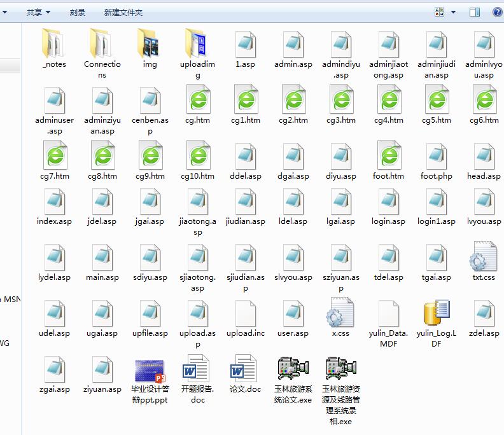Screen dimensions: 504x435
Task: Select admin.asp file icon
Action: pyautogui.click(x=293, y=45)
